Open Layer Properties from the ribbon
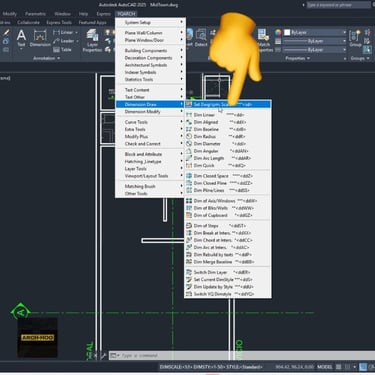The height and width of the screenshot is (375, 375). pos(92,40)
